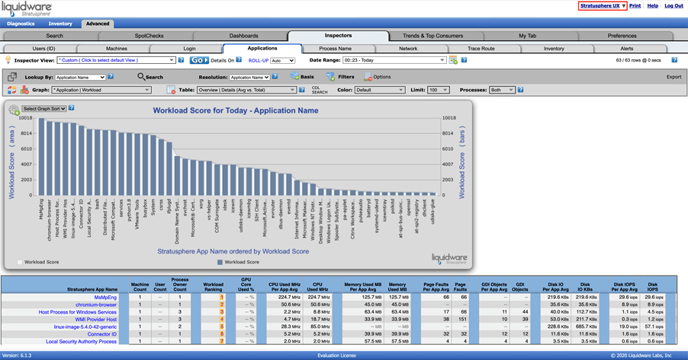Expand the Date Range dropdown
688x360 pixels.
pyautogui.click(x=394, y=60)
